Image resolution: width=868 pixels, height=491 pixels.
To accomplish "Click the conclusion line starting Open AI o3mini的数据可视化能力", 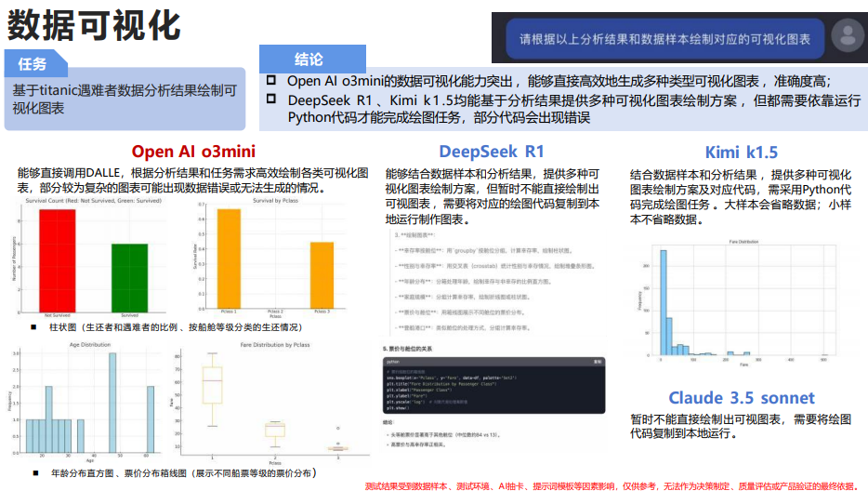I will tap(559, 82).
